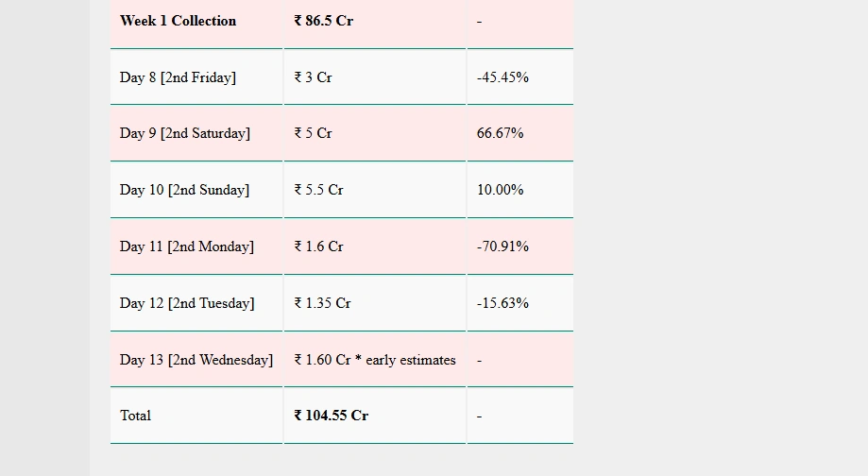Click the Day 9 [2nd Saturday] label
Image resolution: width=868 pixels, height=476 pixels.
tap(185, 133)
